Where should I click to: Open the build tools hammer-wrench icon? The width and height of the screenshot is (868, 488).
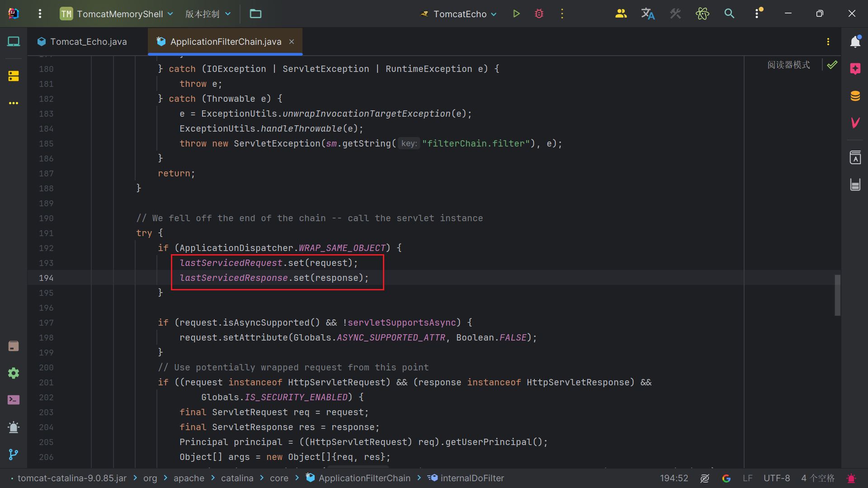point(675,14)
